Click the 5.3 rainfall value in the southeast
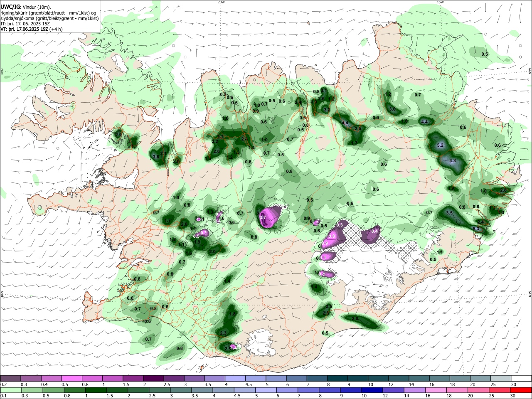 tap(476, 229)
